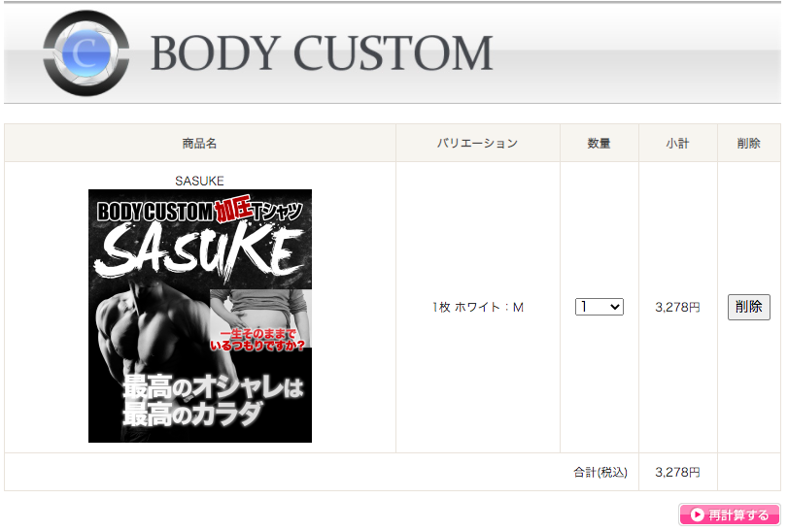Click the 小計 column header
Viewport: 788px width, 532px height.
coord(677,144)
